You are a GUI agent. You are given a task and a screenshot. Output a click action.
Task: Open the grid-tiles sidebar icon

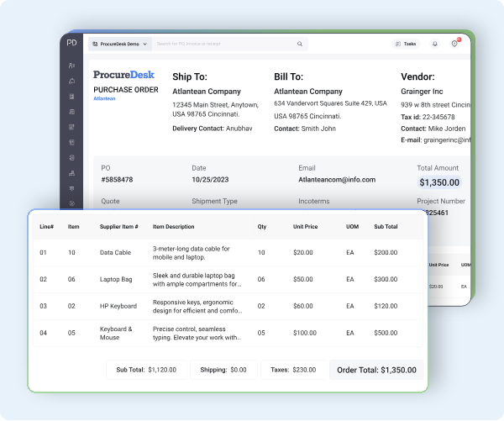pos(71,127)
